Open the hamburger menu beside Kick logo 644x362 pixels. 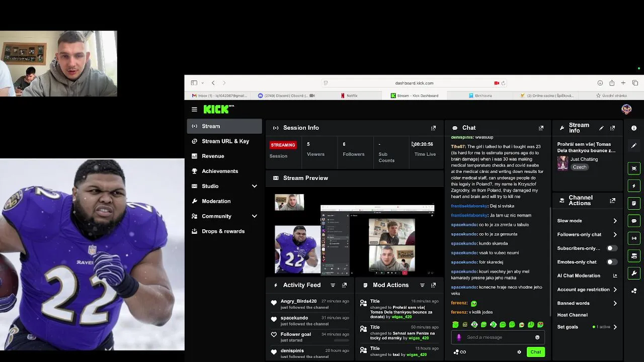coord(194,109)
